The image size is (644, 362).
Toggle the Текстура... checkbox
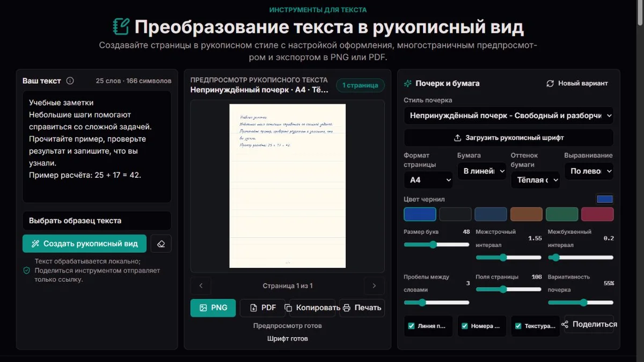coord(518,325)
